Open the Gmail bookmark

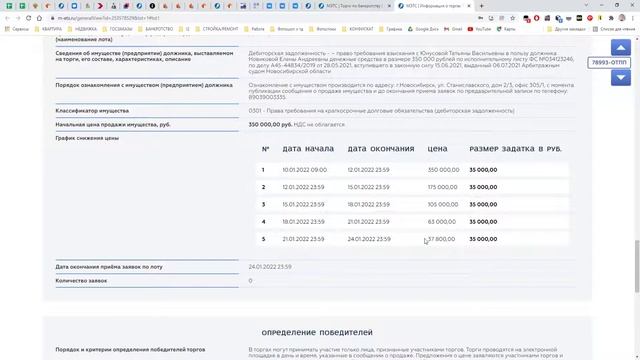(453, 29)
